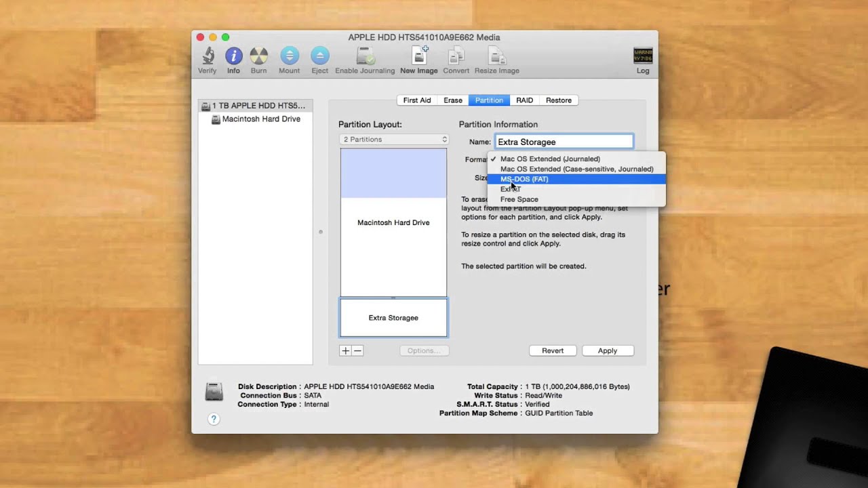Switch to the RAID tab

click(524, 100)
